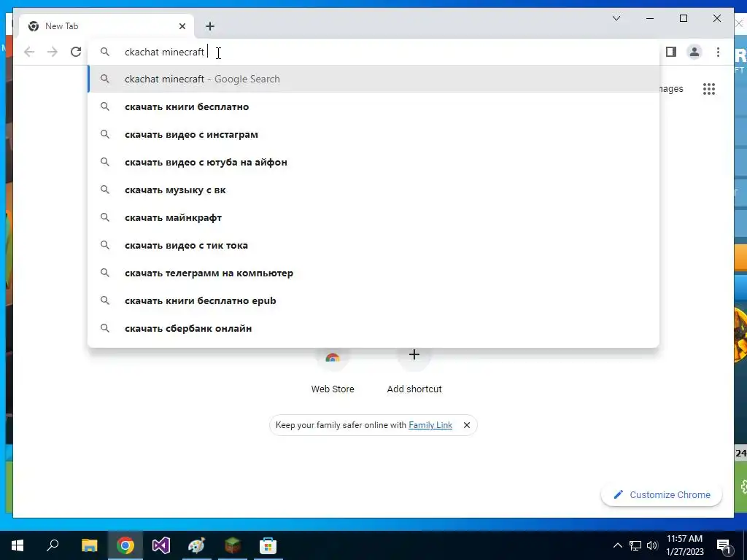Reload the page with the refresh icon
Screen dimensions: 747x560
click(76, 52)
